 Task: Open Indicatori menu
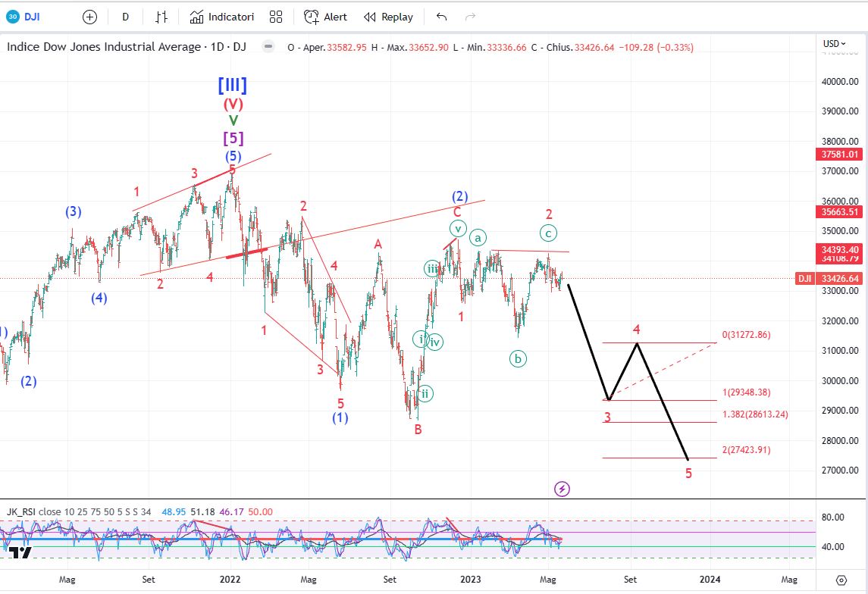coord(221,17)
